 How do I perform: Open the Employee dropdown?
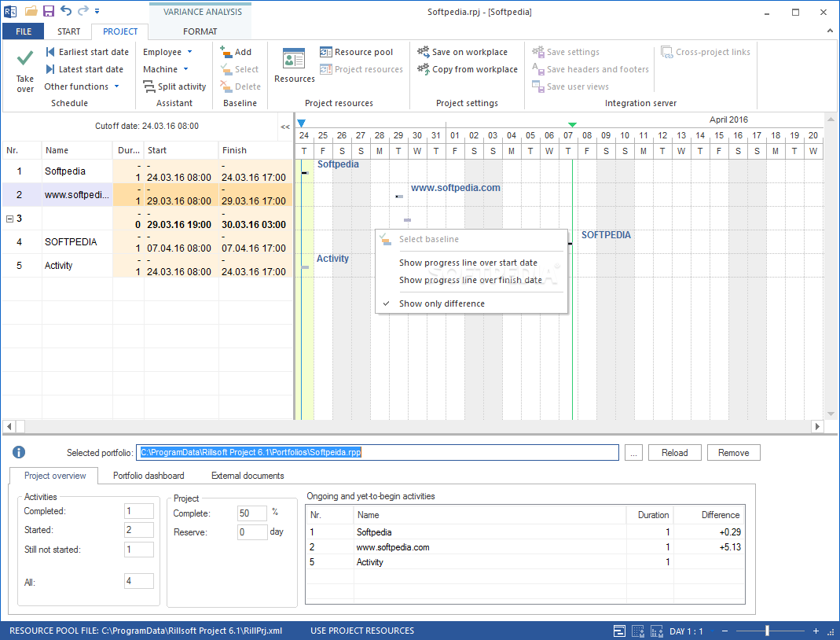click(x=167, y=52)
